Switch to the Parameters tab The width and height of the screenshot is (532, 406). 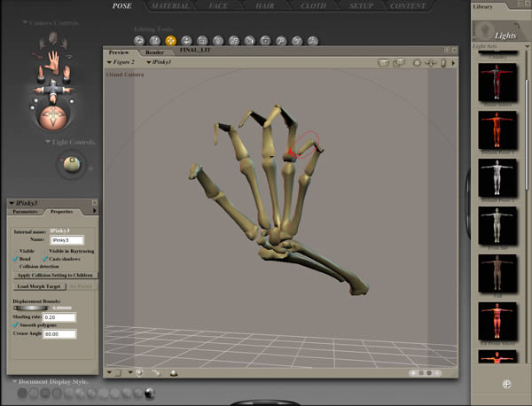tap(25, 211)
